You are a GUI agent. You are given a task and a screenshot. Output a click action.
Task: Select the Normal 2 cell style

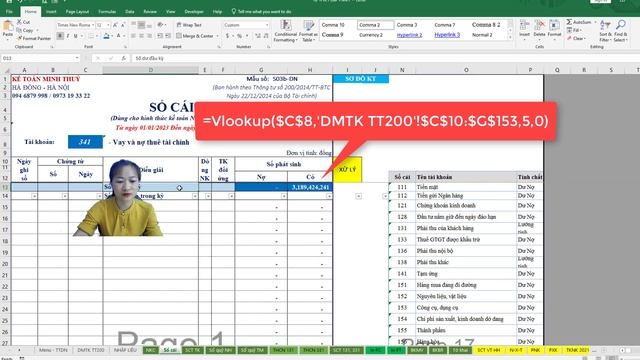482,35
